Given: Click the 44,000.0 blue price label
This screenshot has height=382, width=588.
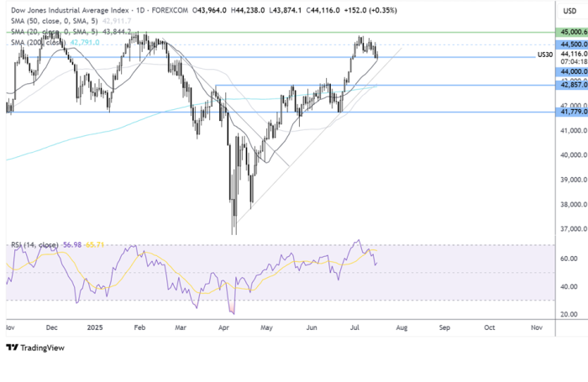Looking at the screenshot, I should point(571,71).
